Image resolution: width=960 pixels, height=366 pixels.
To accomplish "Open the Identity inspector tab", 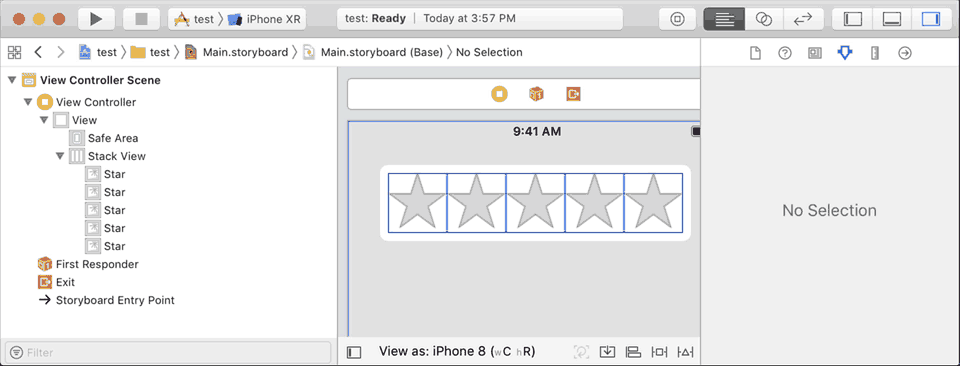I will [x=814, y=53].
